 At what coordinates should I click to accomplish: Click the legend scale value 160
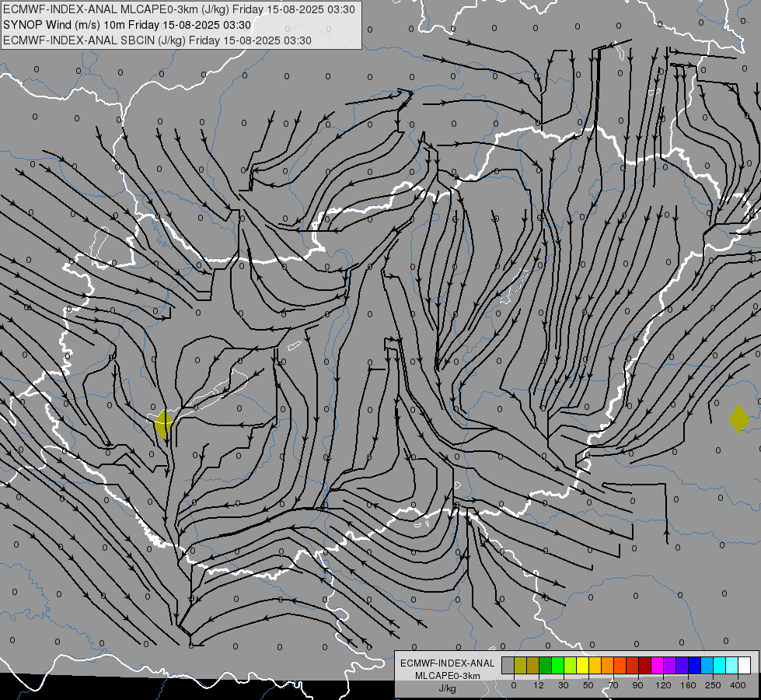tap(688, 685)
